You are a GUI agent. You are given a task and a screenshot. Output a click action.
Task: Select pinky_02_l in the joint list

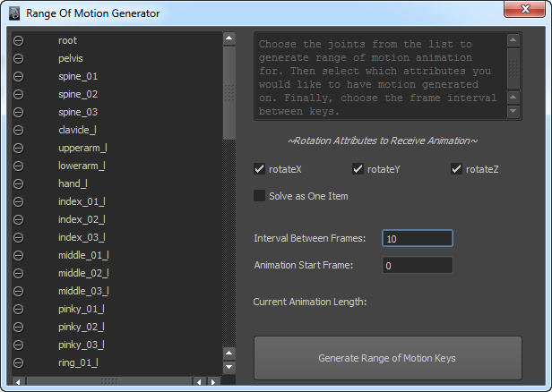coord(82,328)
